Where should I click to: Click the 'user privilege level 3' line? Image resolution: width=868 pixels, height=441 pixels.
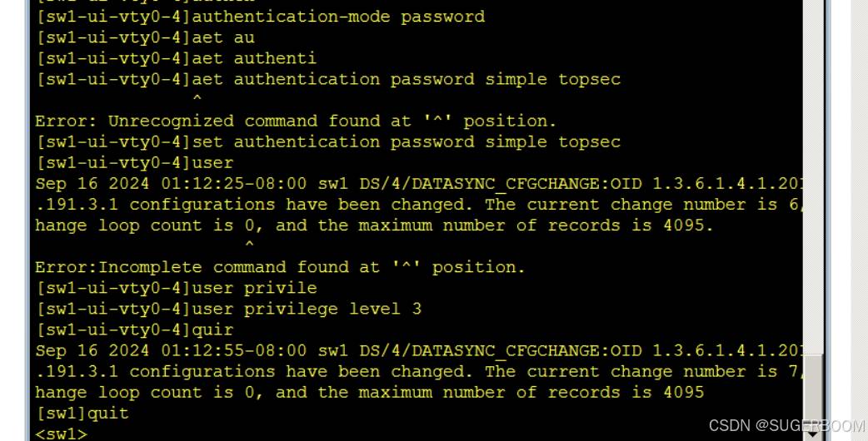(x=228, y=309)
